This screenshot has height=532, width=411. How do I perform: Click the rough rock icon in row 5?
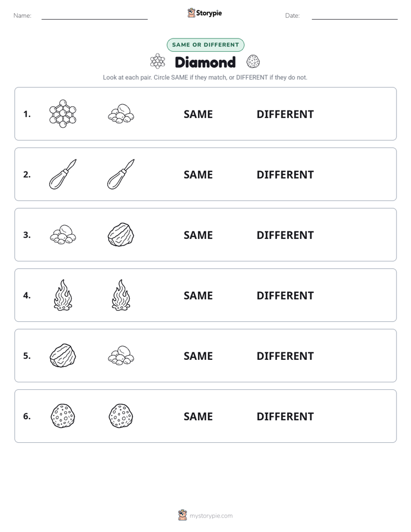[63, 356]
